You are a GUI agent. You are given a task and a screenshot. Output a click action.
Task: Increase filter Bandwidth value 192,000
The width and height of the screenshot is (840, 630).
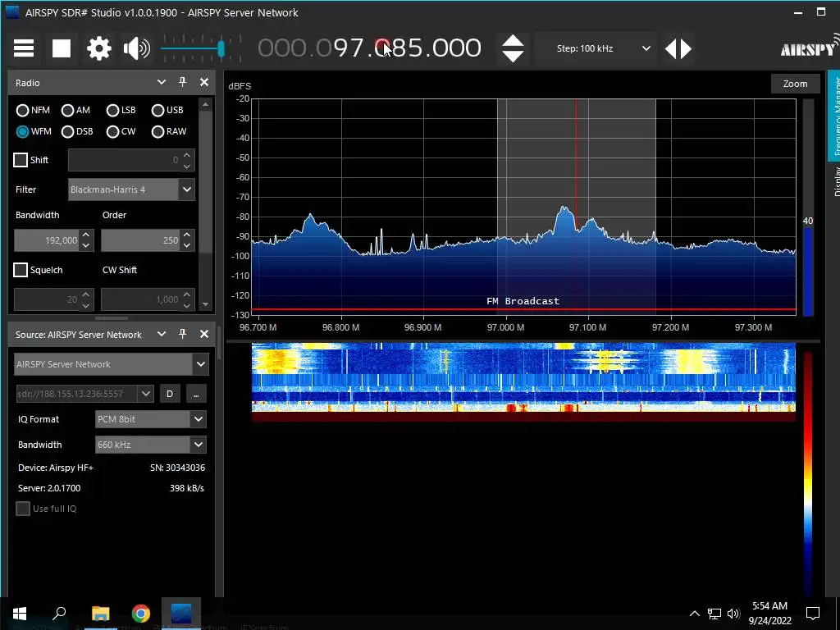pos(86,235)
